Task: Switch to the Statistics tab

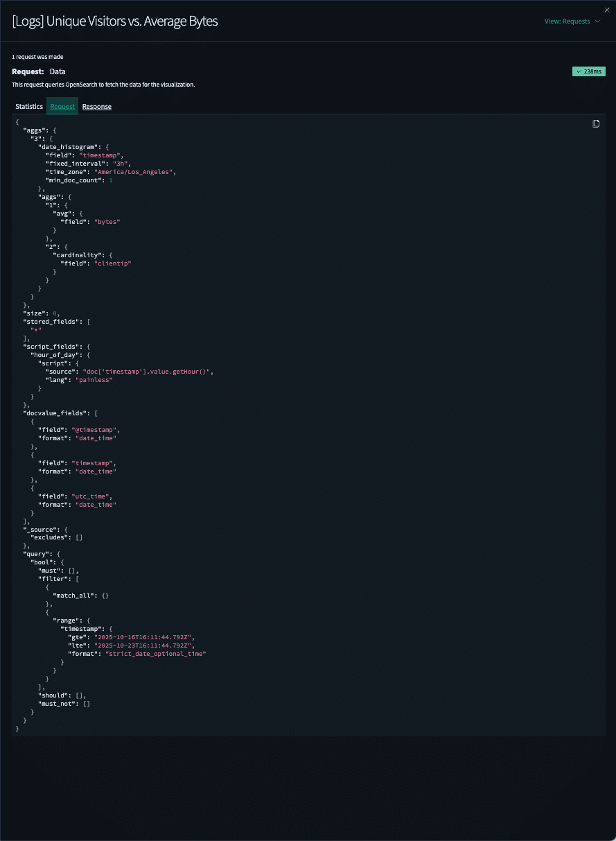Action: pos(29,107)
